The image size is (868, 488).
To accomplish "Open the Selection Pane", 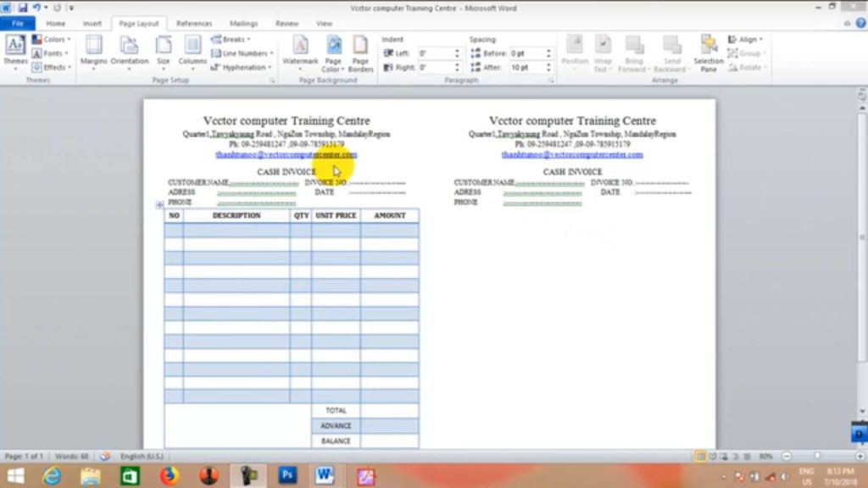I will (709, 53).
